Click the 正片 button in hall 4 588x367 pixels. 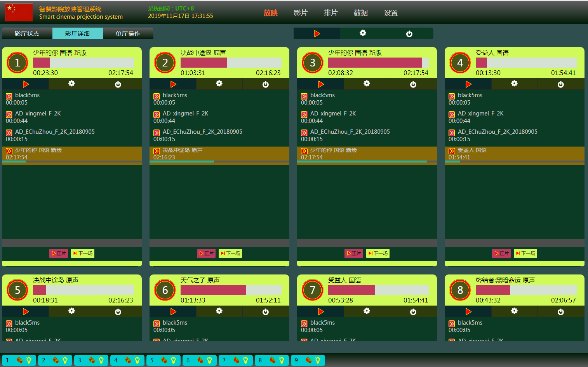coord(501,253)
